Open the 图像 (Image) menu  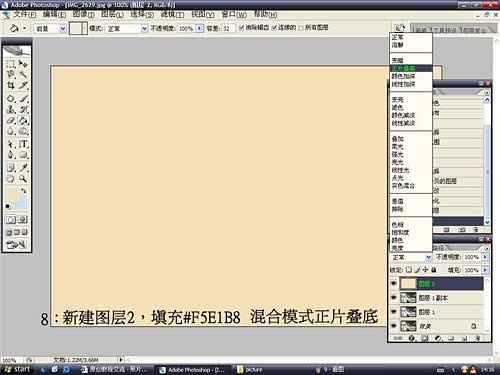(x=84, y=15)
